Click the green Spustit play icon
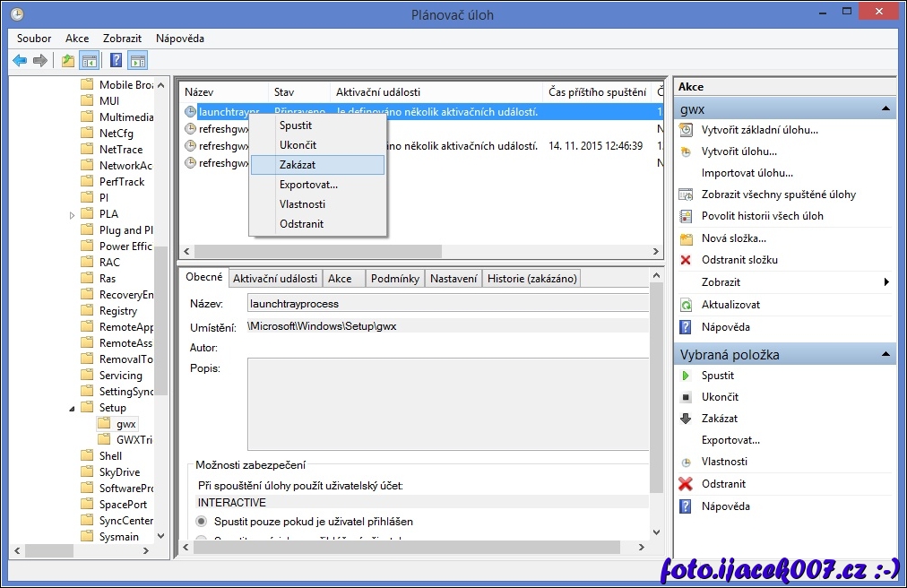The height and width of the screenshot is (588, 907). (686, 376)
